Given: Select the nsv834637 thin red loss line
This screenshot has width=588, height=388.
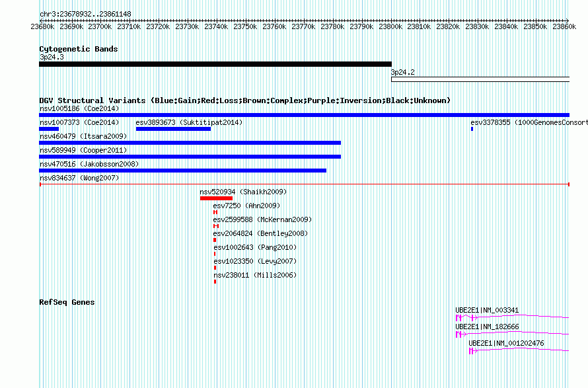Looking at the screenshot, I should click(x=305, y=184).
